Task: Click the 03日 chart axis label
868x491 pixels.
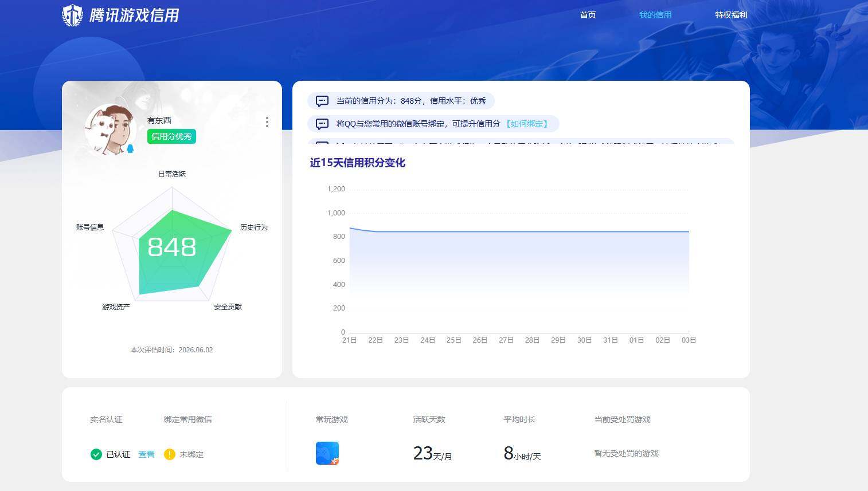Action: pos(689,340)
